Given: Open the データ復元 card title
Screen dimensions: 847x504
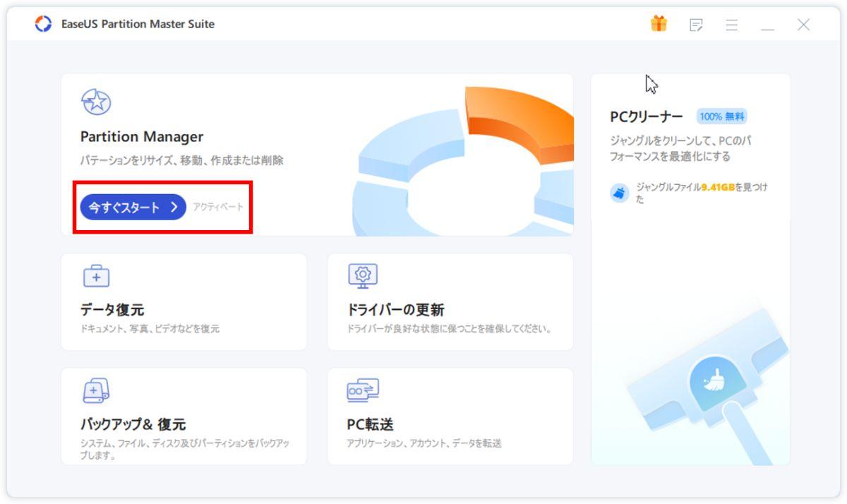Looking at the screenshot, I should (112, 310).
